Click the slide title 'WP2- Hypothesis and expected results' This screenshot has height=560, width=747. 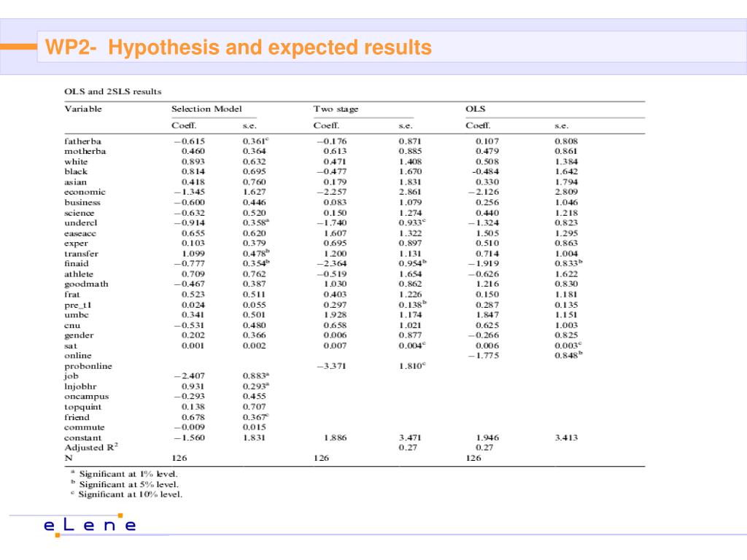(x=239, y=47)
